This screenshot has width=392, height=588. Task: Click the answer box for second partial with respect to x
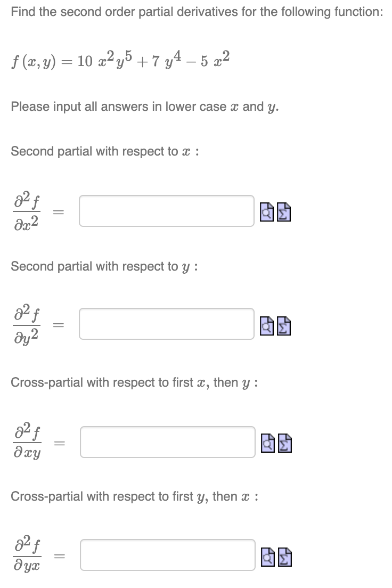(167, 211)
